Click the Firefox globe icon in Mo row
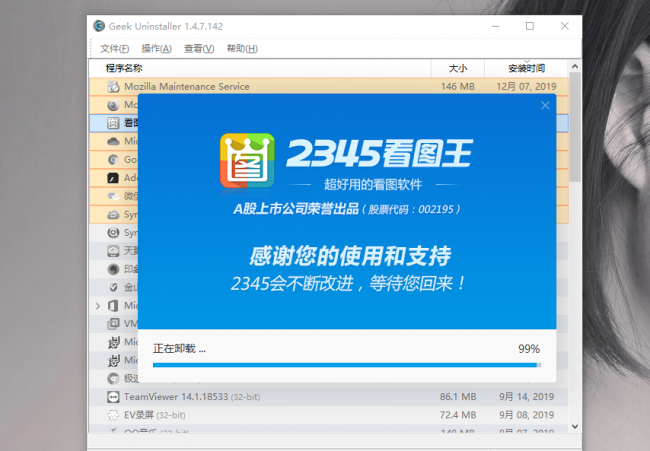Viewport: 650px width, 451px height. pos(113,105)
